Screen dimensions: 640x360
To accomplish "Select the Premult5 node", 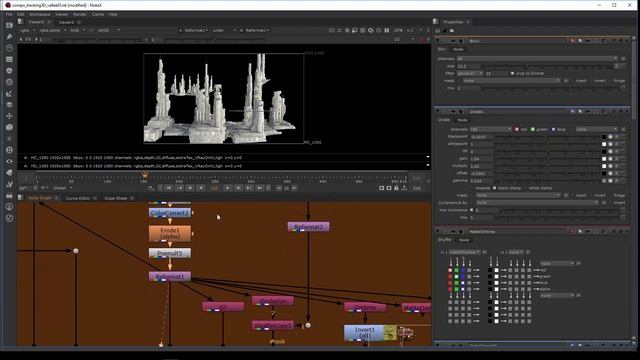I will tap(170, 253).
